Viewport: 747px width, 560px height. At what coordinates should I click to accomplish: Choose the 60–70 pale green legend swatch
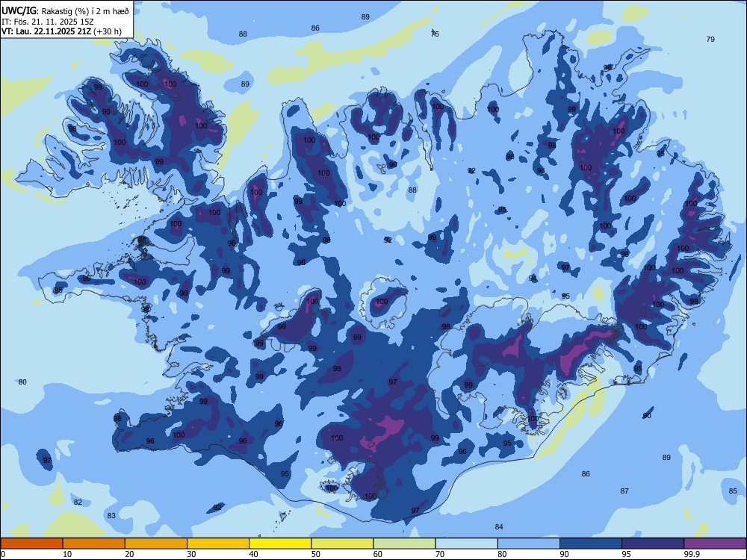coord(404,544)
